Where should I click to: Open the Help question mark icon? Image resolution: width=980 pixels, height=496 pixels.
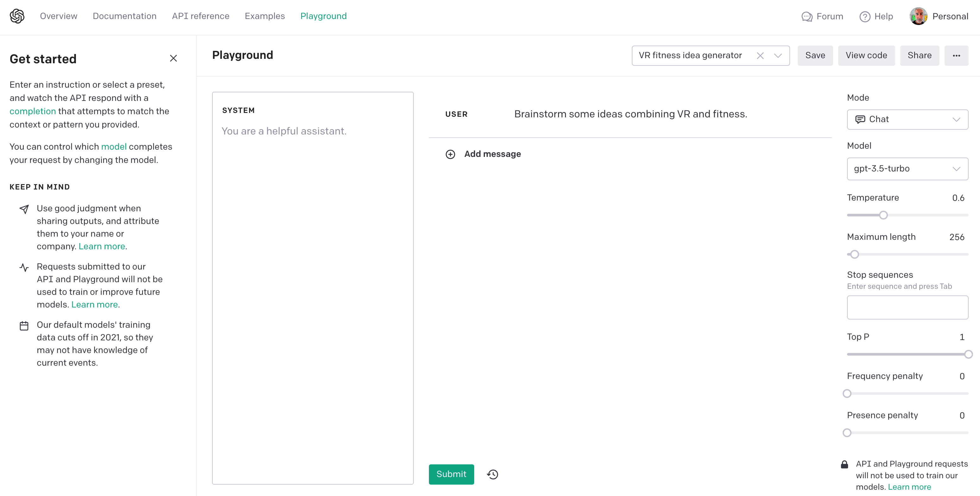pyautogui.click(x=865, y=17)
